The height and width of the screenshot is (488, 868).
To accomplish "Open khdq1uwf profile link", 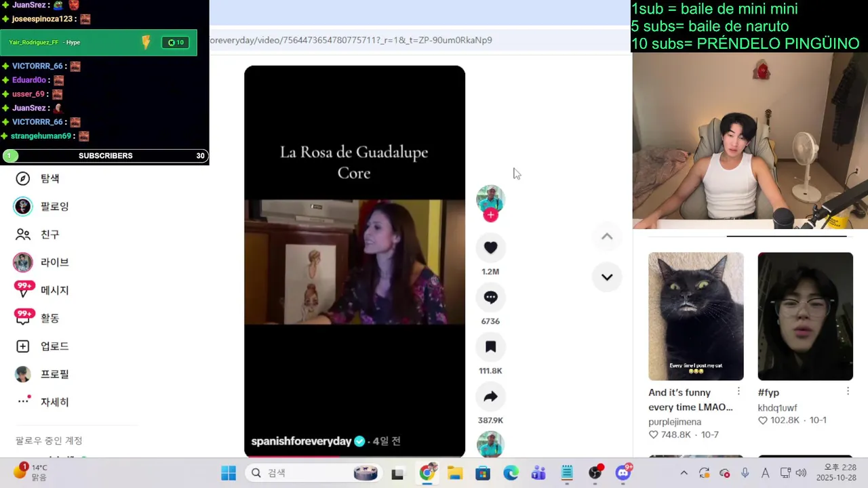I will coord(777,407).
